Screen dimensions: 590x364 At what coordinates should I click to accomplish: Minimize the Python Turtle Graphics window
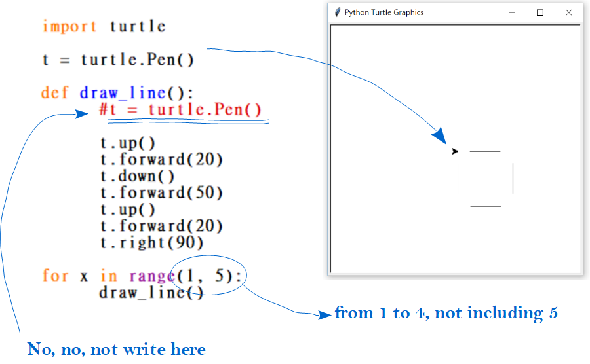click(x=512, y=12)
